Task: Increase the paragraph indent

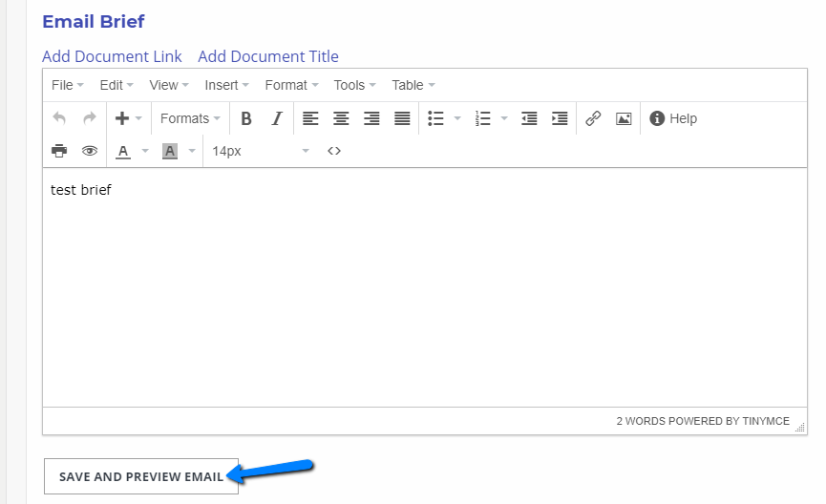Action: coord(560,118)
